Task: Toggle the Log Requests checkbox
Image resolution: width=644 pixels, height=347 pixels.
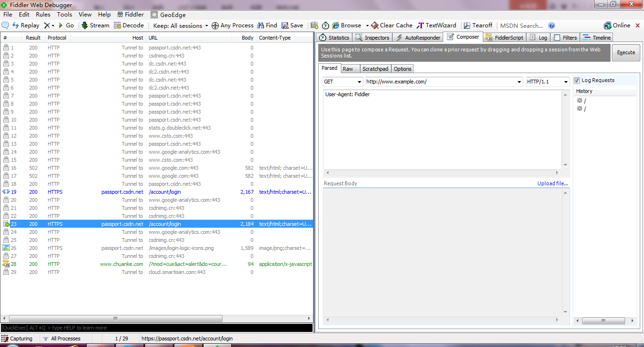Action: tap(577, 81)
